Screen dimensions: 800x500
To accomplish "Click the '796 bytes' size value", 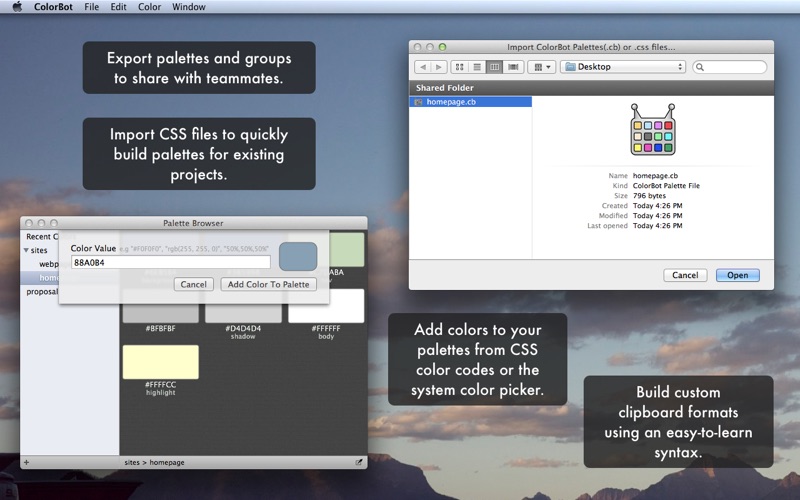I will (x=649, y=196).
